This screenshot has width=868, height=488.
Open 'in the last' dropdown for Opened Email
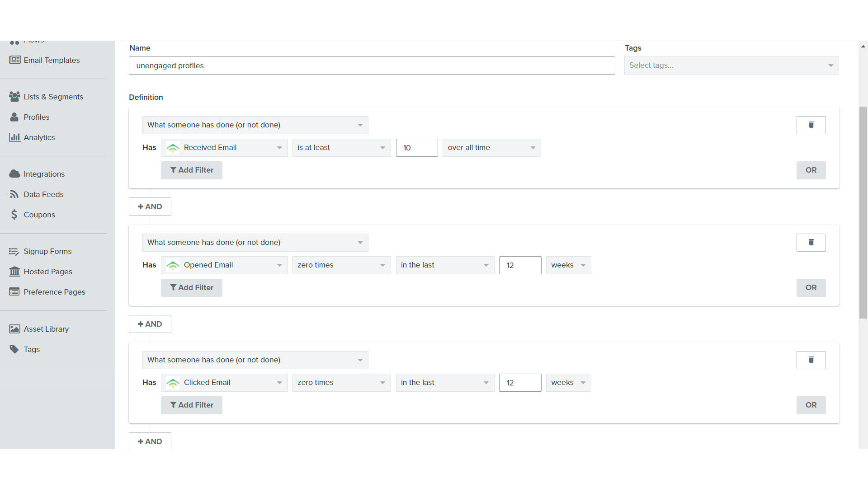coord(445,265)
